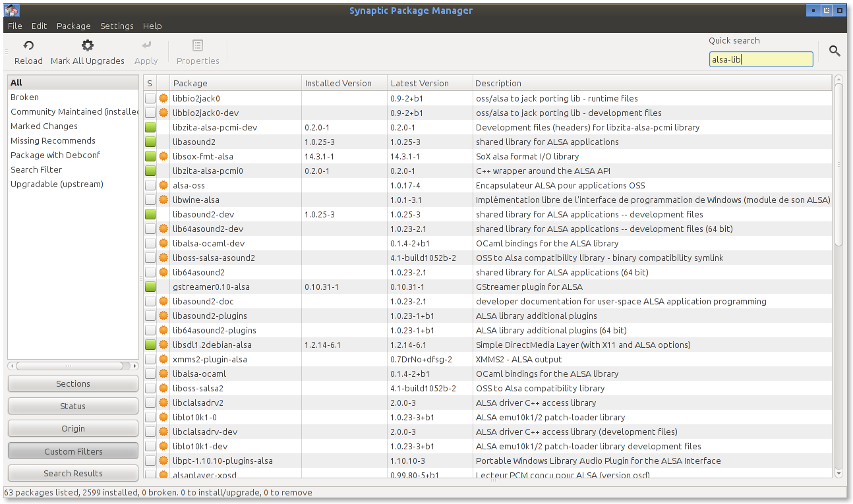853x504 pixels.
Task: Open the Package menu
Action: point(74,26)
